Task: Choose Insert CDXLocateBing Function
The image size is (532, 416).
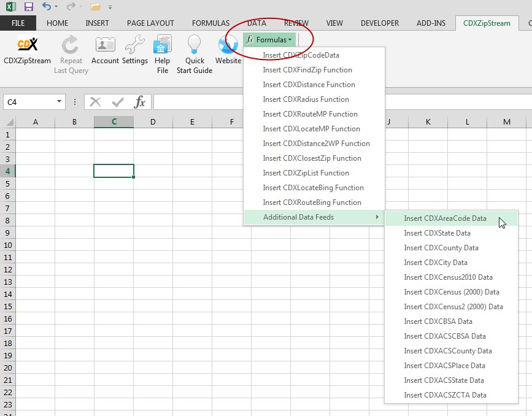Action: [314, 188]
